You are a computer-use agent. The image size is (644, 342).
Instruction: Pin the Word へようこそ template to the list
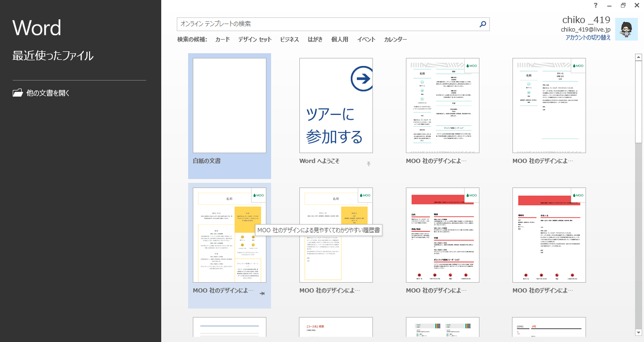pos(369,163)
